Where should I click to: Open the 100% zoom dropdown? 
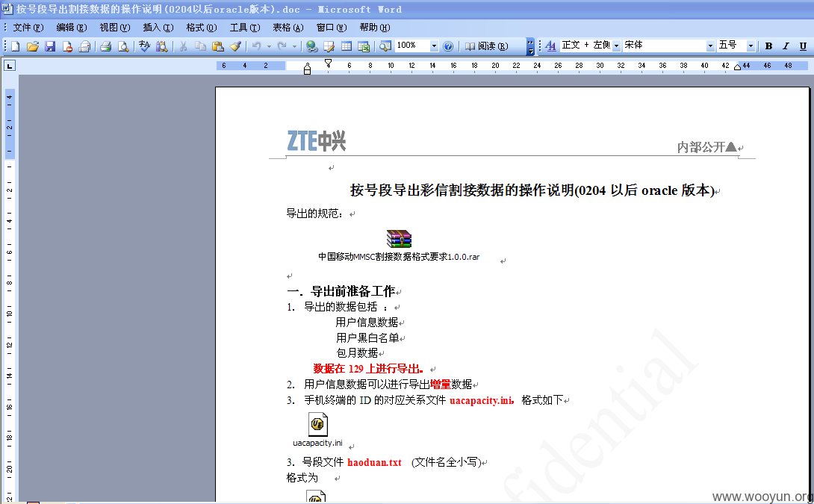[x=434, y=46]
